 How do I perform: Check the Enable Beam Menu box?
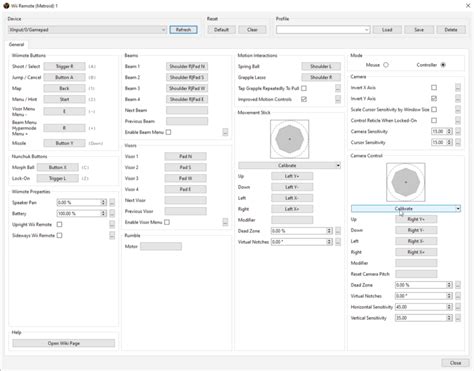click(168, 132)
